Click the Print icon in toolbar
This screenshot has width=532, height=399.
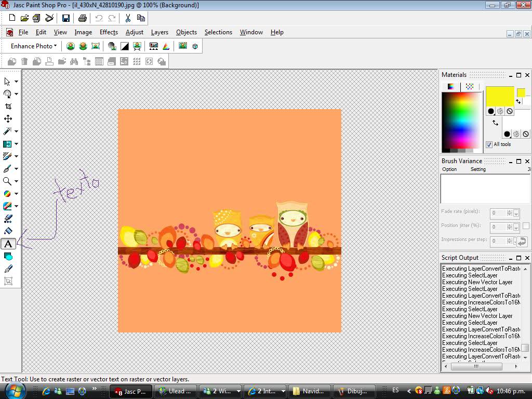tap(82, 18)
